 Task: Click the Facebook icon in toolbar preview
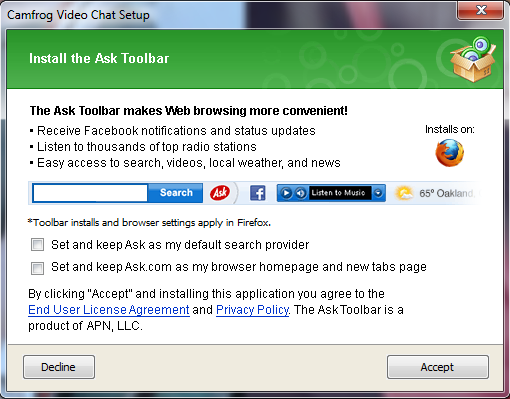click(x=258, y=193)
